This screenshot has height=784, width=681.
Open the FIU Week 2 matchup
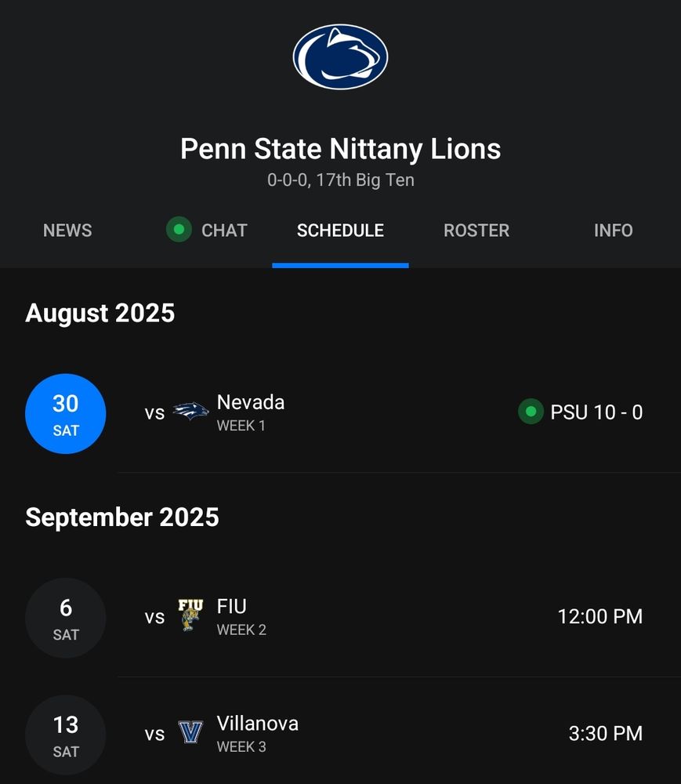tap(340, 618)
